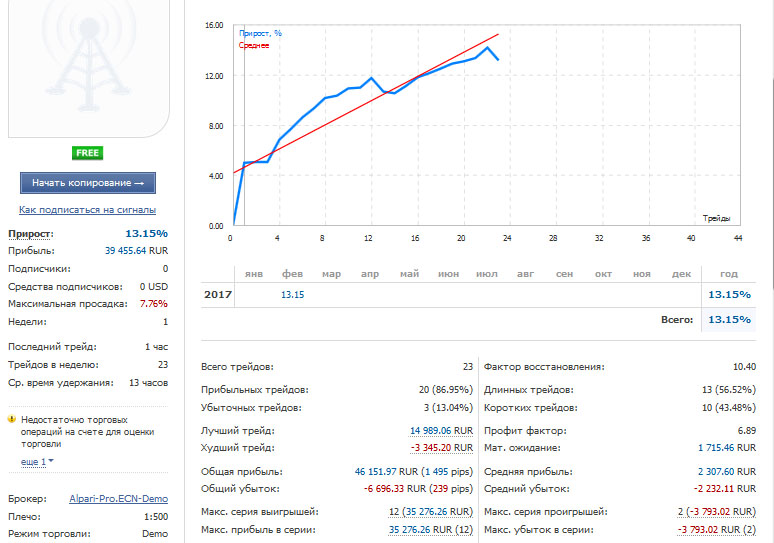Click the best trade value 14 989.06 RUR

(441, 430)
